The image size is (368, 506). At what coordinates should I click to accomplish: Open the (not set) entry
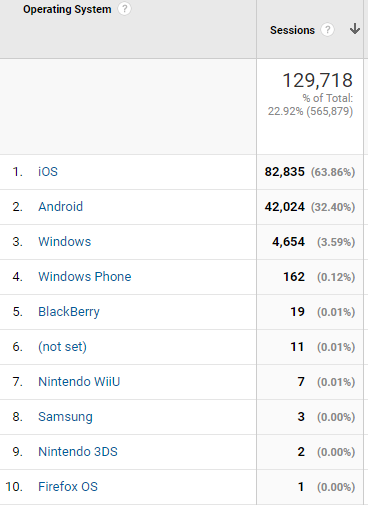pos(63,347)
